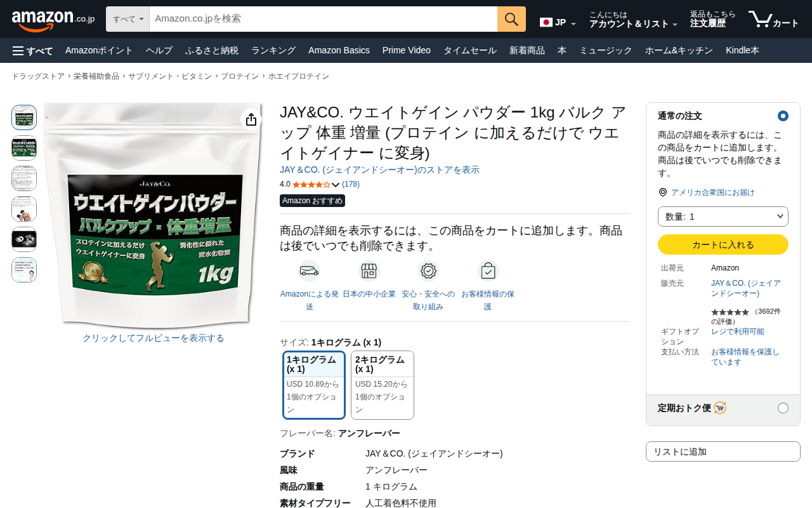Open the 新着商品 nav item
Screen dimensions: 812x508
[527, 50]
